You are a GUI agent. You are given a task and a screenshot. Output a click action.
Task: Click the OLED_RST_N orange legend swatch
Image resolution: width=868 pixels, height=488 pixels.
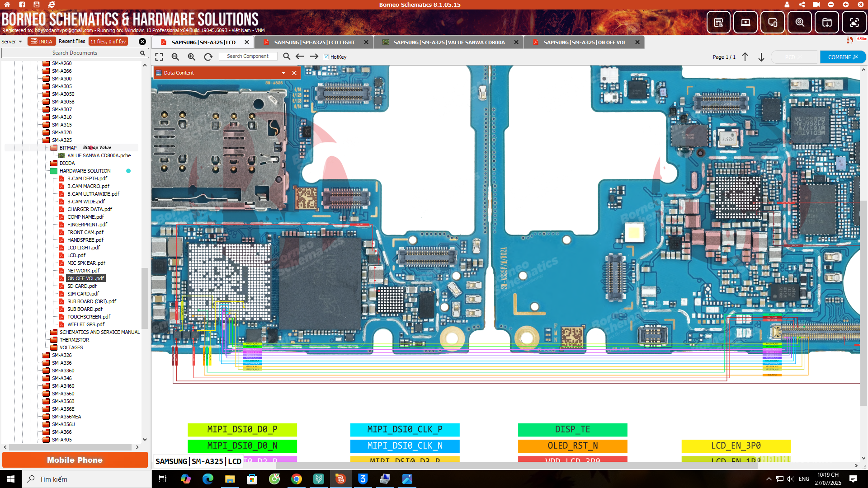573,446
